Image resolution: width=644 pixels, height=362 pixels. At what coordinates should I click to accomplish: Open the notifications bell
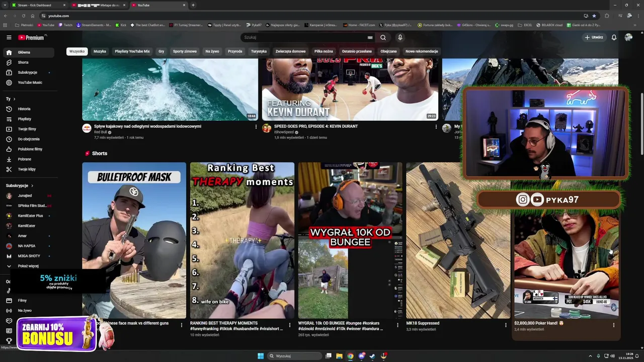pyautogui.click(x=614, y=37)
